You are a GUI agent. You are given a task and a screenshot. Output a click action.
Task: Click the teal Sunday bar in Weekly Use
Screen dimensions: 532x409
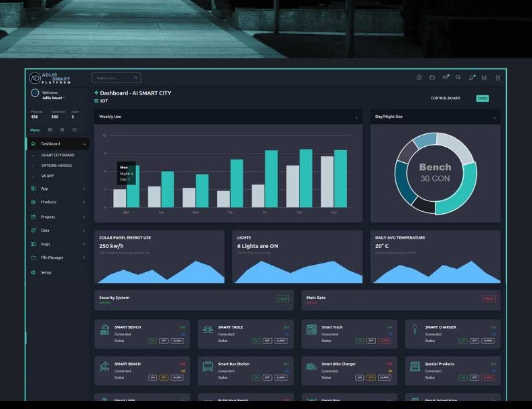click(x=340, y=178)
